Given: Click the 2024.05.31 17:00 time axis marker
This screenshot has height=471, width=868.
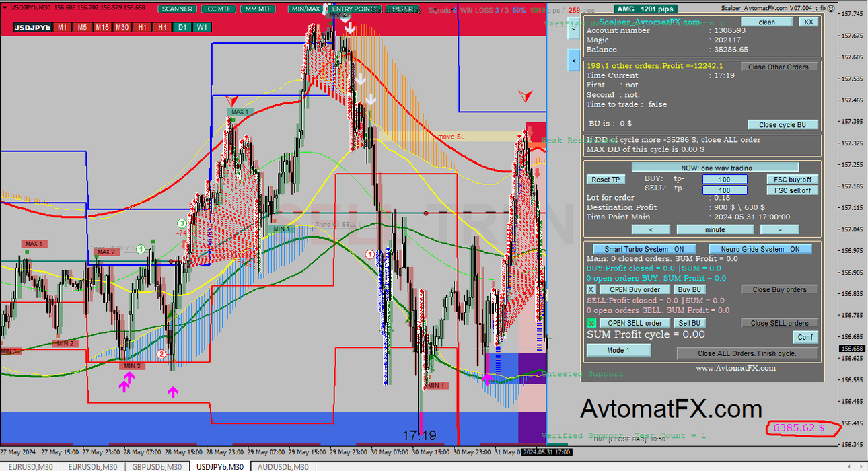Looking at the screenshot, I should (x=547, y=452).
